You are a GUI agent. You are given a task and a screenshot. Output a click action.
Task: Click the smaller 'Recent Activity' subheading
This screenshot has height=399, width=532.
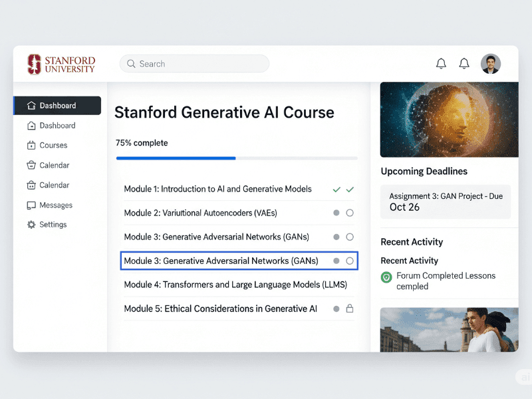pyautogui.click(x=410, y=261)
